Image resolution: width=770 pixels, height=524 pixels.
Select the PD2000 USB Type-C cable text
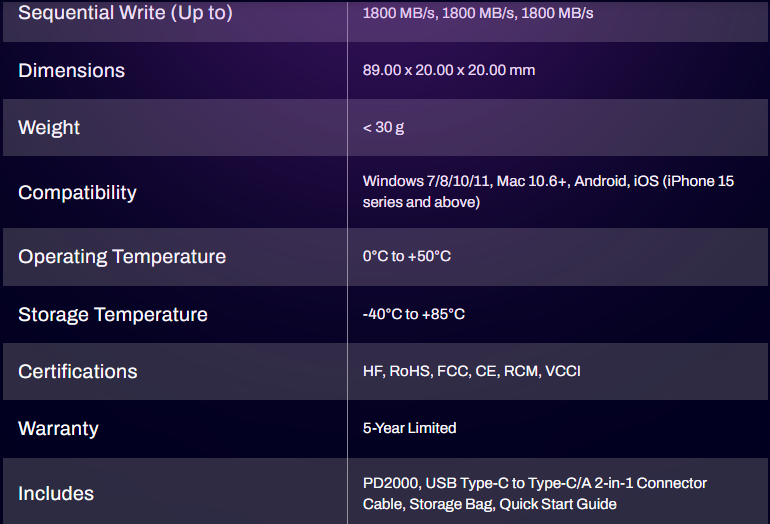coord(535,483)
